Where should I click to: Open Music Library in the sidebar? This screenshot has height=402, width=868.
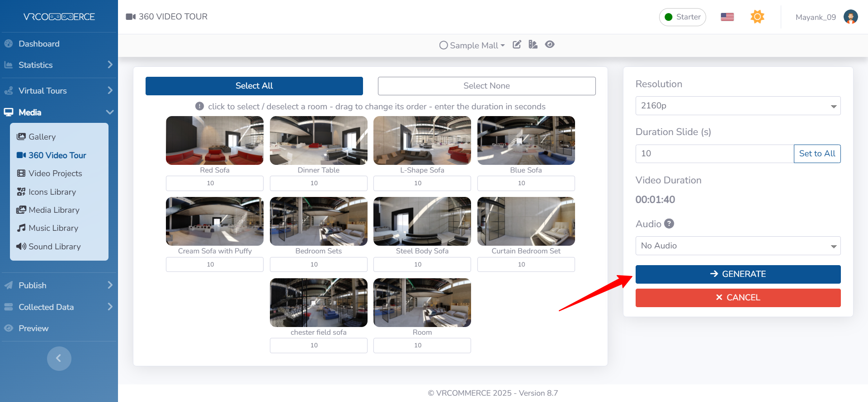53,228
